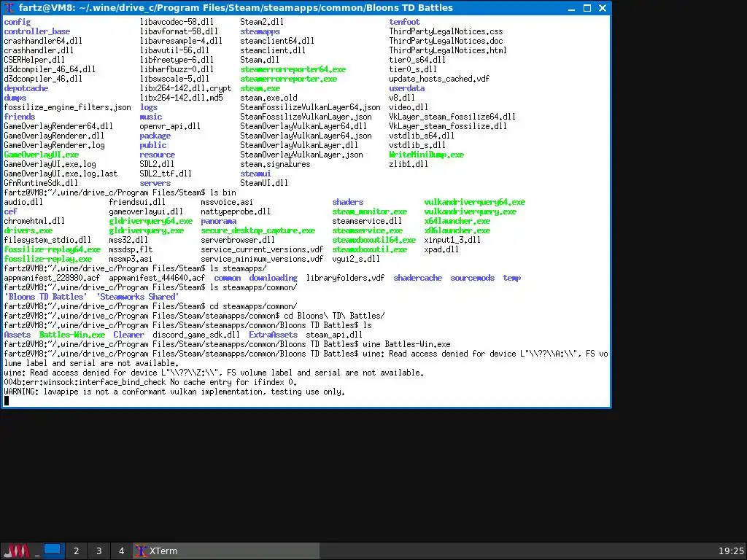Select 'xinput1_3.dll' file name
Screen dimensions: 747x560
(x=452, y=241)
